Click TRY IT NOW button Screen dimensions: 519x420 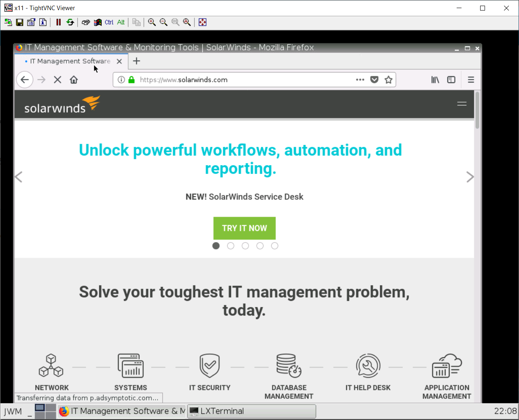(245, 228)
